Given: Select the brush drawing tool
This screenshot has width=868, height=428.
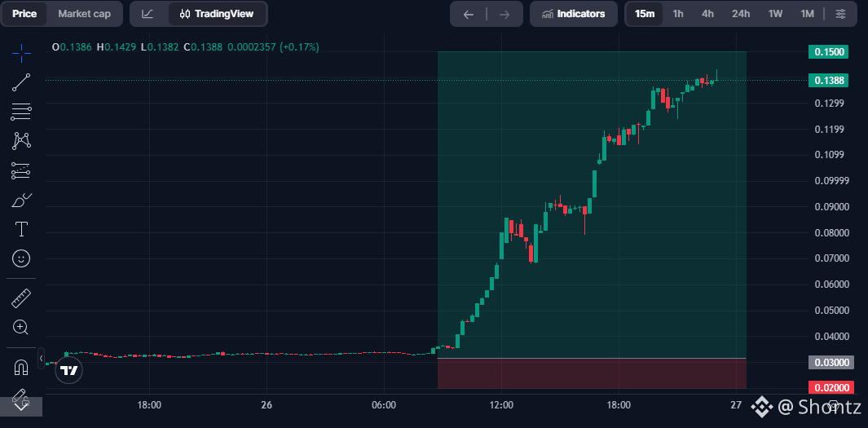Looking at the screenshot, I should (21, 200).
